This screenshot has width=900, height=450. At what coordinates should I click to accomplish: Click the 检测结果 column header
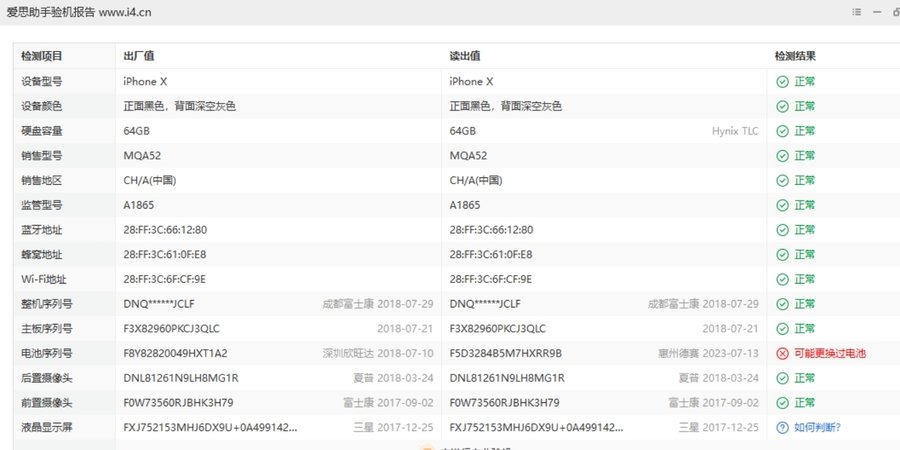click(795, 56)
